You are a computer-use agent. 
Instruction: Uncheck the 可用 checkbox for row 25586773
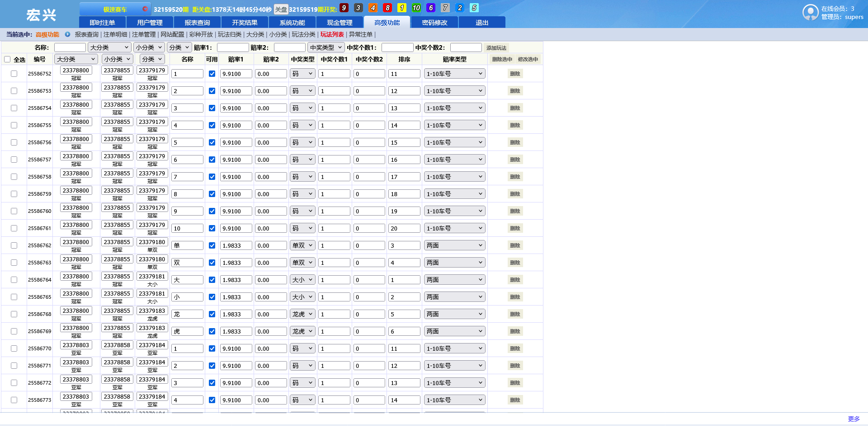coord(212,400)
